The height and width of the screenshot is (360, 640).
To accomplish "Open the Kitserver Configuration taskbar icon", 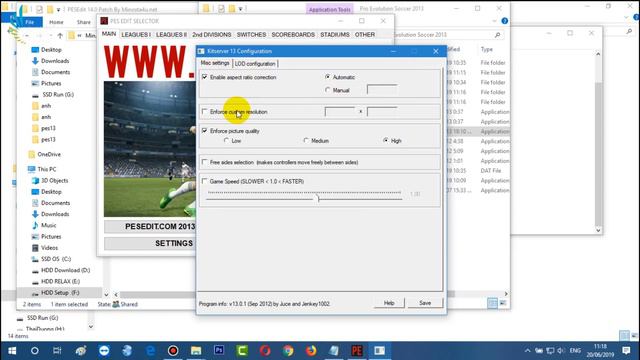I will 380,351.
